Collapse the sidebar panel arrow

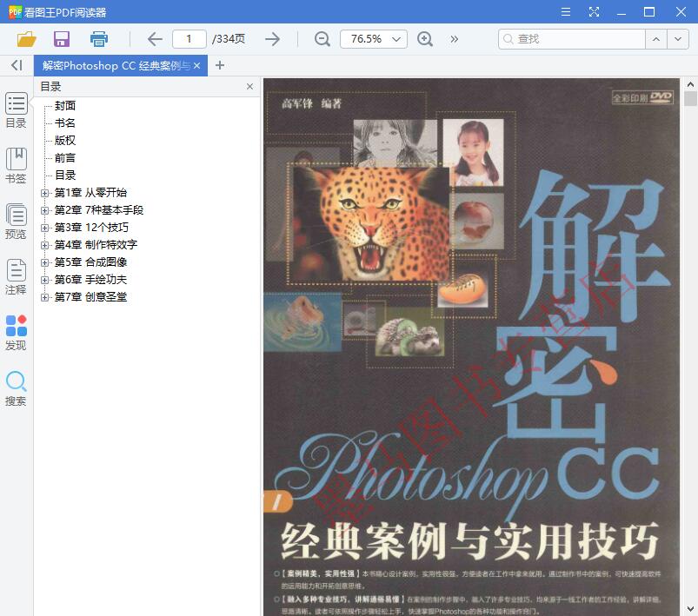click(17, 65)
